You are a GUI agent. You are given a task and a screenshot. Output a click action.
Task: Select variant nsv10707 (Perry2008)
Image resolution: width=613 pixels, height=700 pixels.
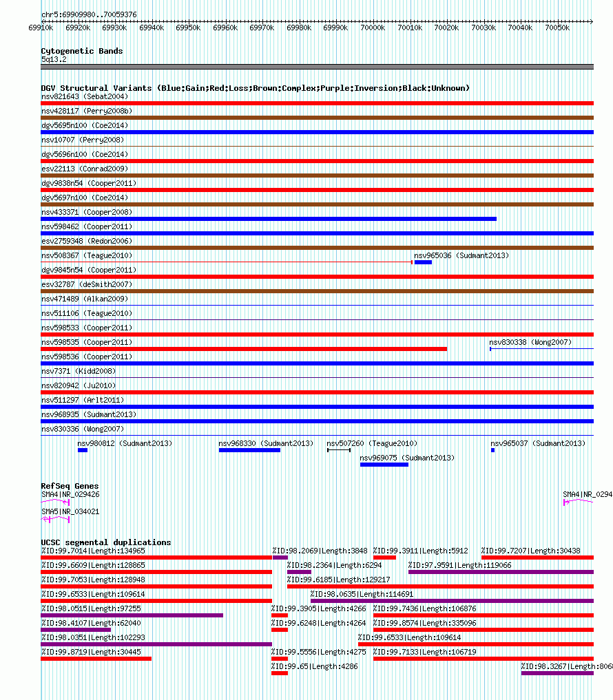[x=83, y=140]
